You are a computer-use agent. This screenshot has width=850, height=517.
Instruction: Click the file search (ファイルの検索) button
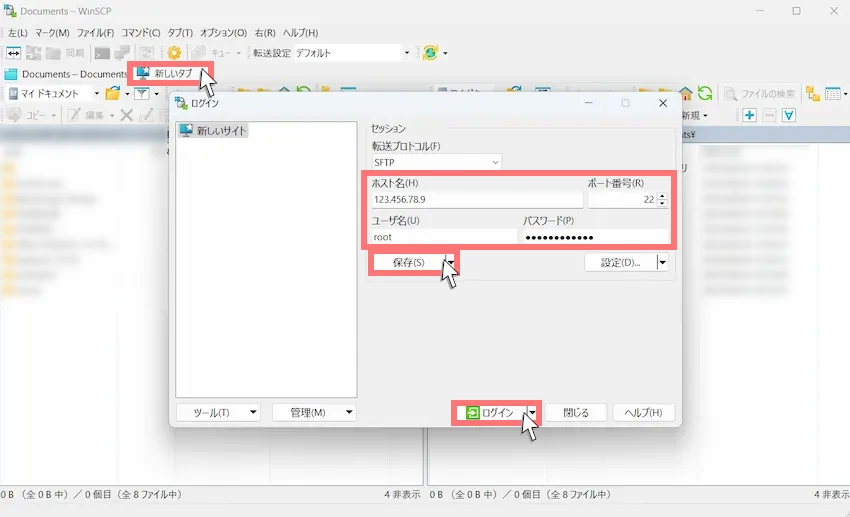(759, 93)
